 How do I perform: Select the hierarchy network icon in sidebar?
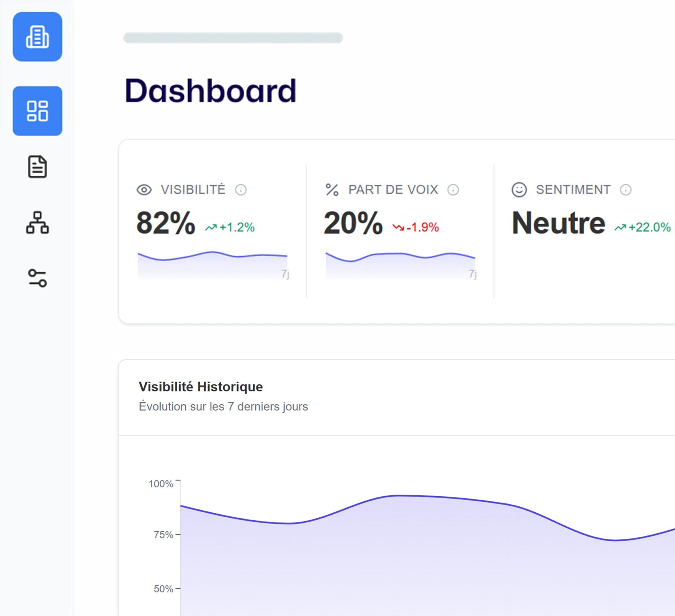[x=38, y=222]
